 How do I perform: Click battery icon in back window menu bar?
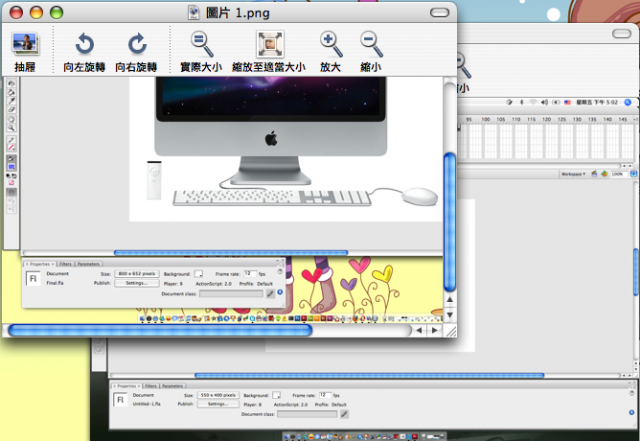click(556, 102)
